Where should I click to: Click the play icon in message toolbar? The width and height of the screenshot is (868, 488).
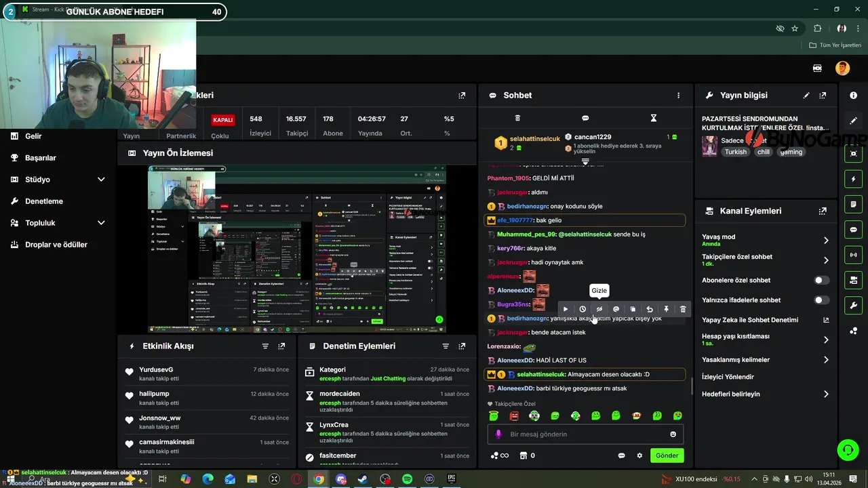coord(566,309)
